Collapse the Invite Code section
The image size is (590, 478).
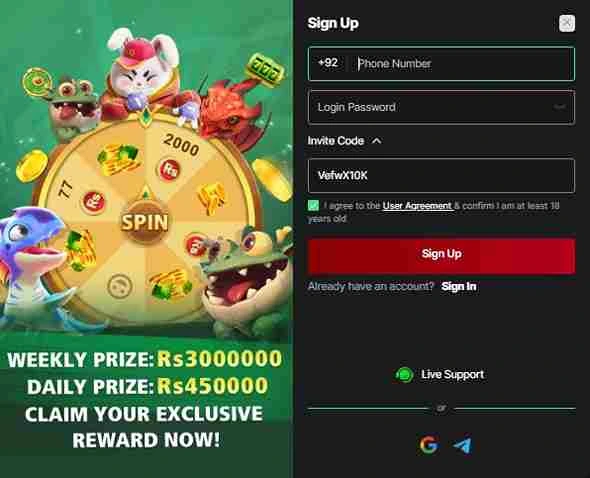376,141
